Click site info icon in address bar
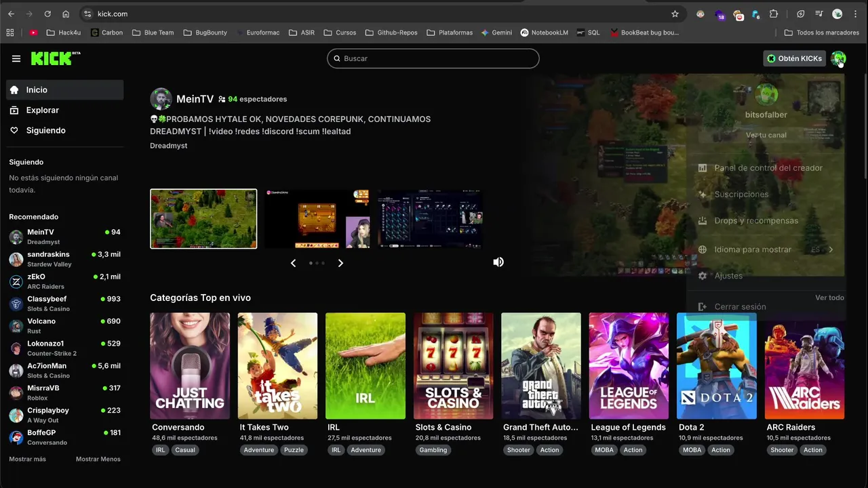The width and height of the screenshot is (868, 488). pos(87,14)
